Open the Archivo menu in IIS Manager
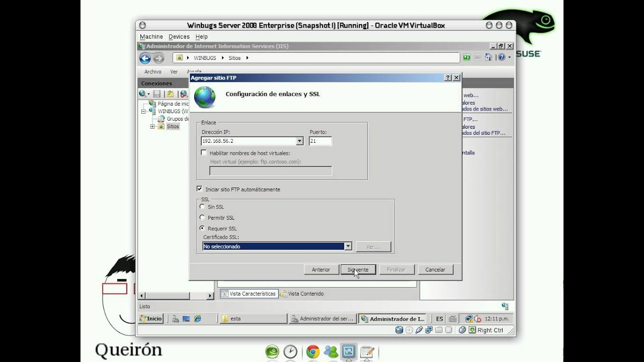 point(153,72)
